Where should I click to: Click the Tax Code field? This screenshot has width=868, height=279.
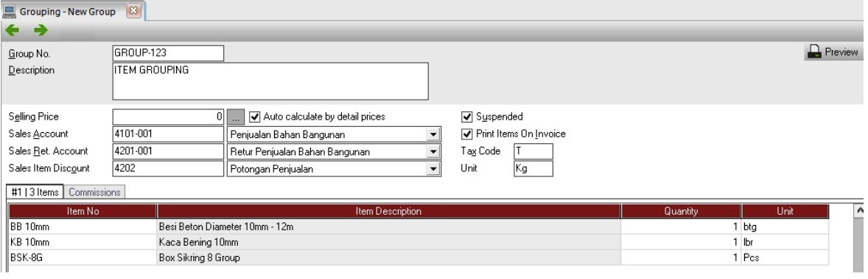pos(533,151)
